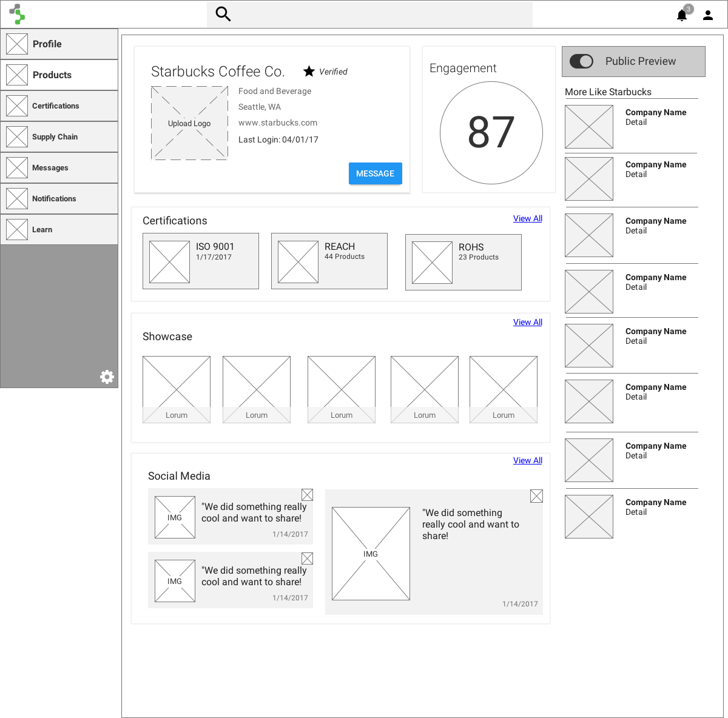
Task: Focus the top search field
Action: click(370, 14)
